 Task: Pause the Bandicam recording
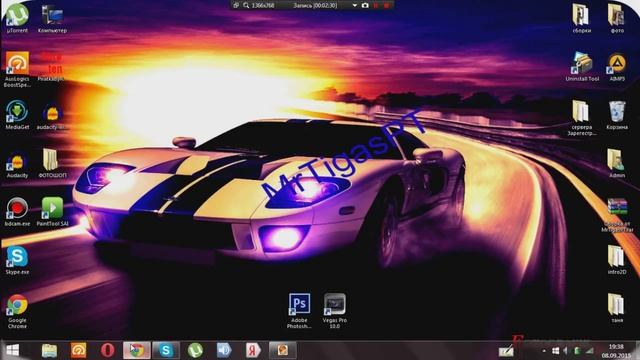click(x=376, y=5)
